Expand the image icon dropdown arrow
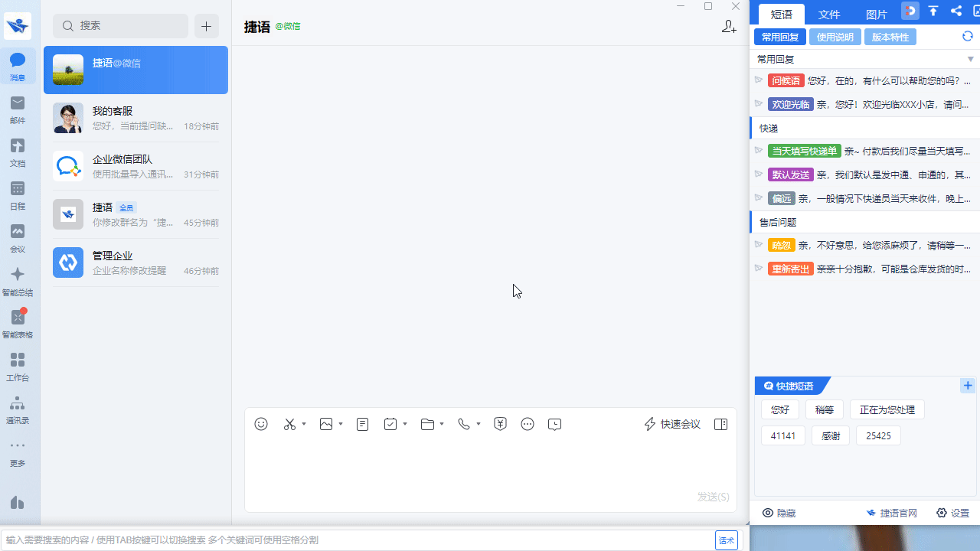Screen dimensions: 980x551 341,424
